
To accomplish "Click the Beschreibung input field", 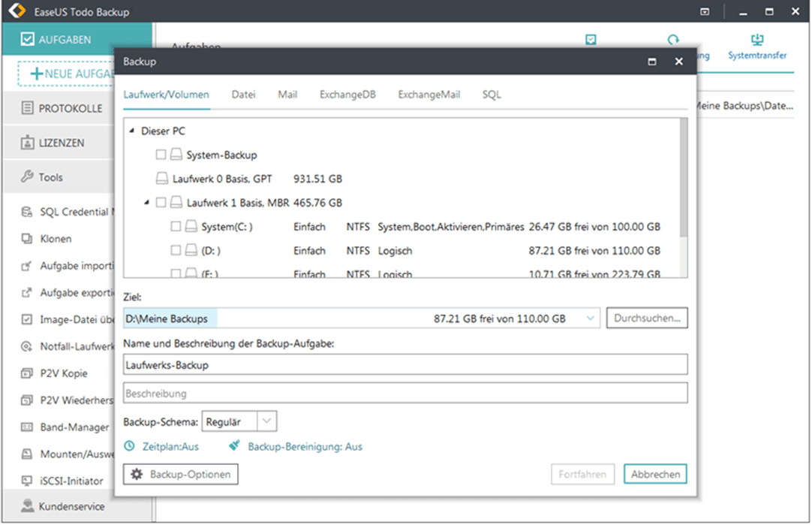I will 405,394.
